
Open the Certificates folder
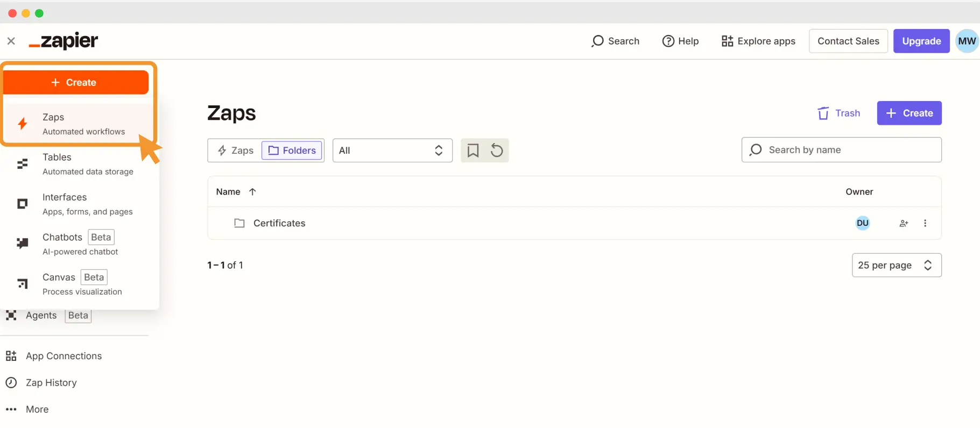[x=279, y=223]
